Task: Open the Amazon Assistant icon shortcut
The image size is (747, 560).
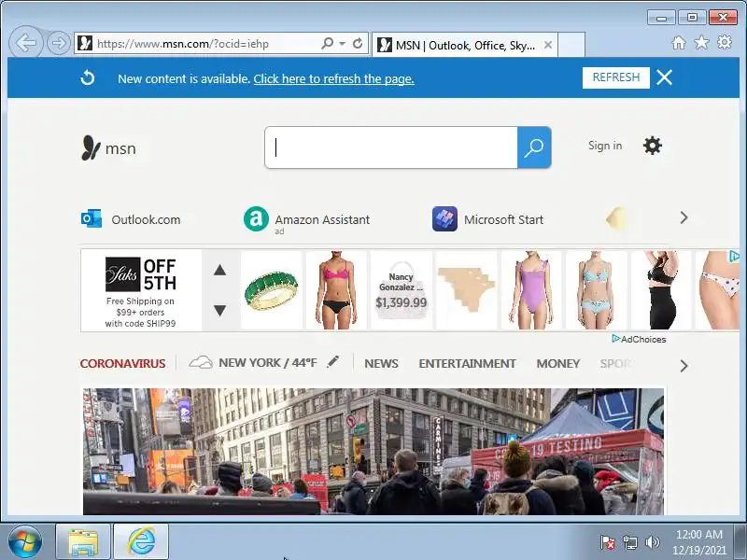Action: [x=256, y=219]
